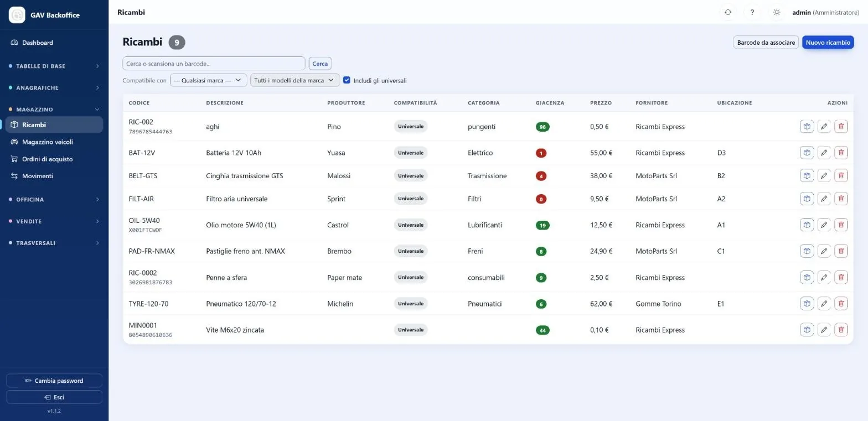
Task: Open the Qualsiasi marca dropdown
Action: [208, 80]
